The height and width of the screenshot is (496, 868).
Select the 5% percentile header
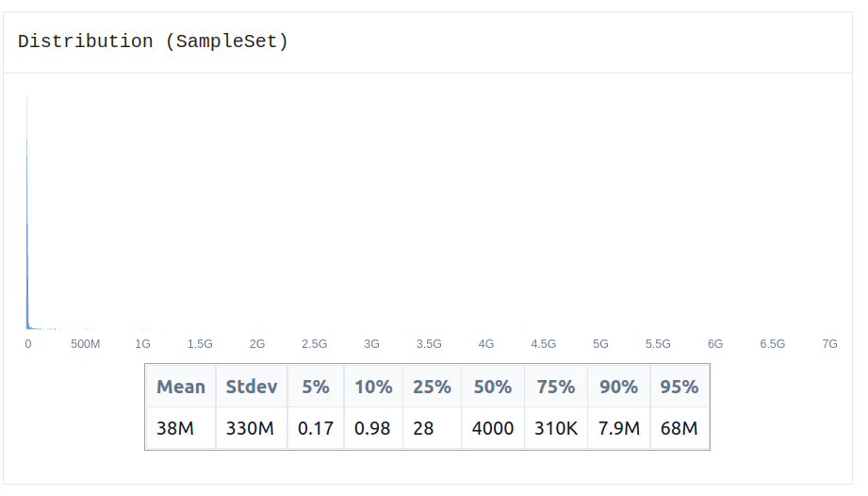coord(316,387)
